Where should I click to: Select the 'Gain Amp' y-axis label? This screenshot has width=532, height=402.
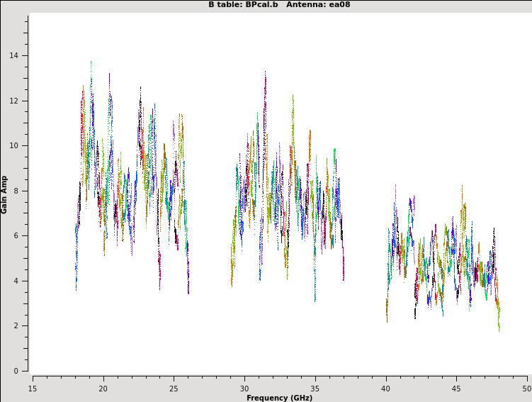5,194
